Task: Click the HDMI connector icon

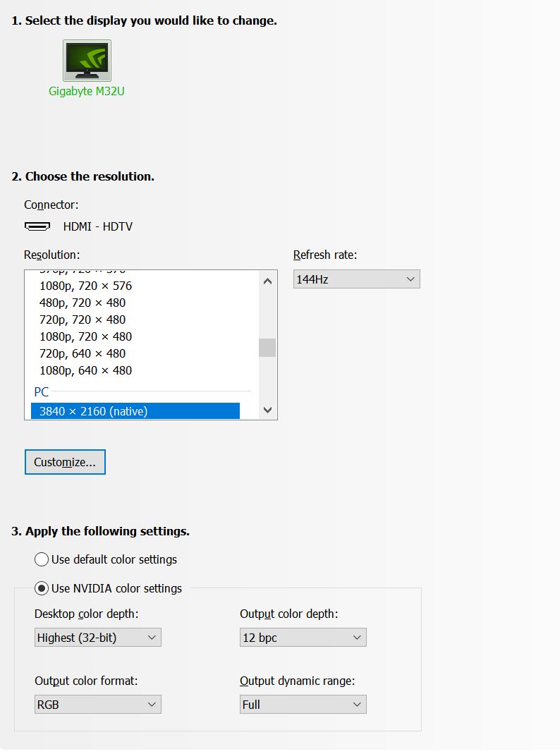Action: (x=37, y=226)
